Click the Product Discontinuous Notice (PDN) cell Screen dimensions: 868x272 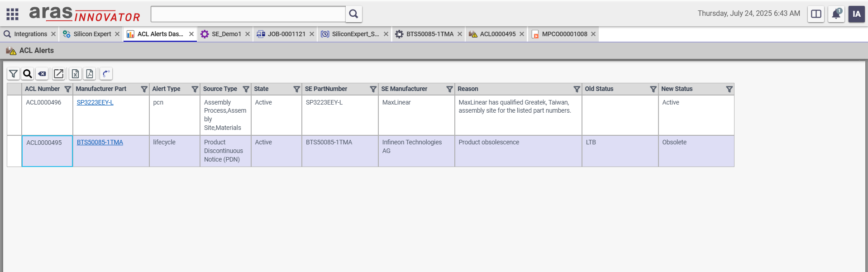[x=225, y=151]
